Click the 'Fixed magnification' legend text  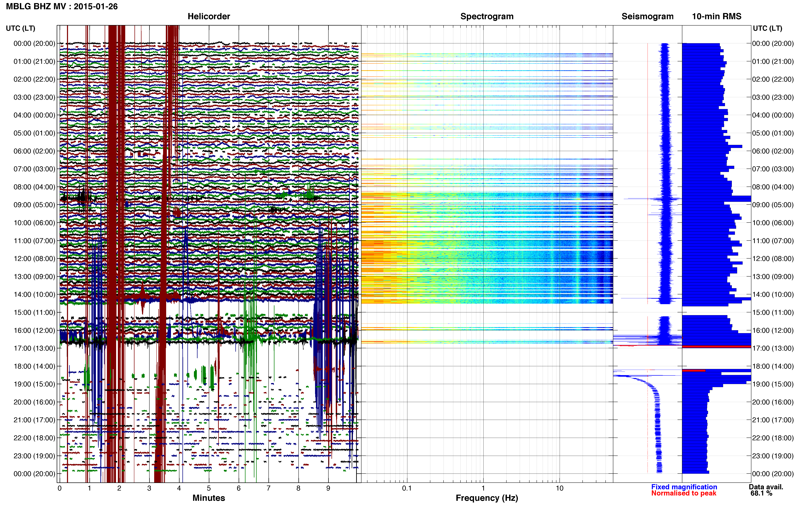coord(684,487)
